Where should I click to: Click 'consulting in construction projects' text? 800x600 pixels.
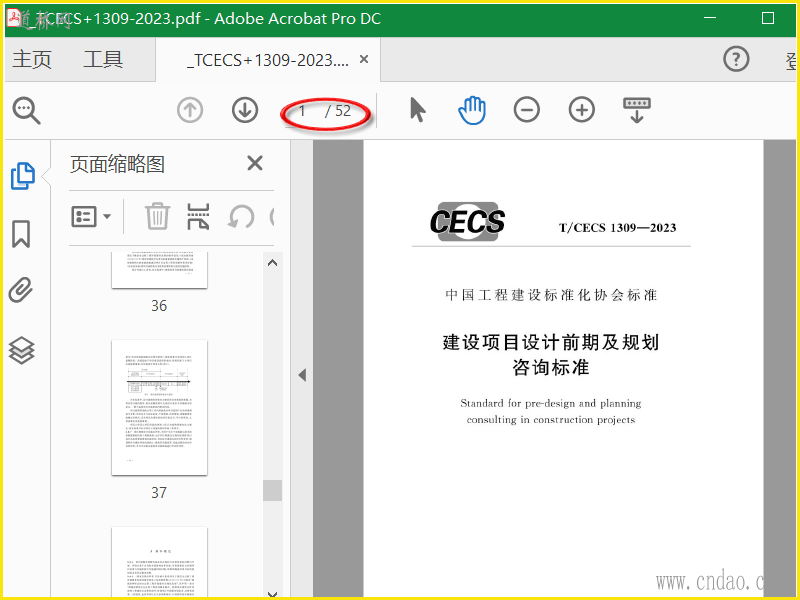pos(551,419)
